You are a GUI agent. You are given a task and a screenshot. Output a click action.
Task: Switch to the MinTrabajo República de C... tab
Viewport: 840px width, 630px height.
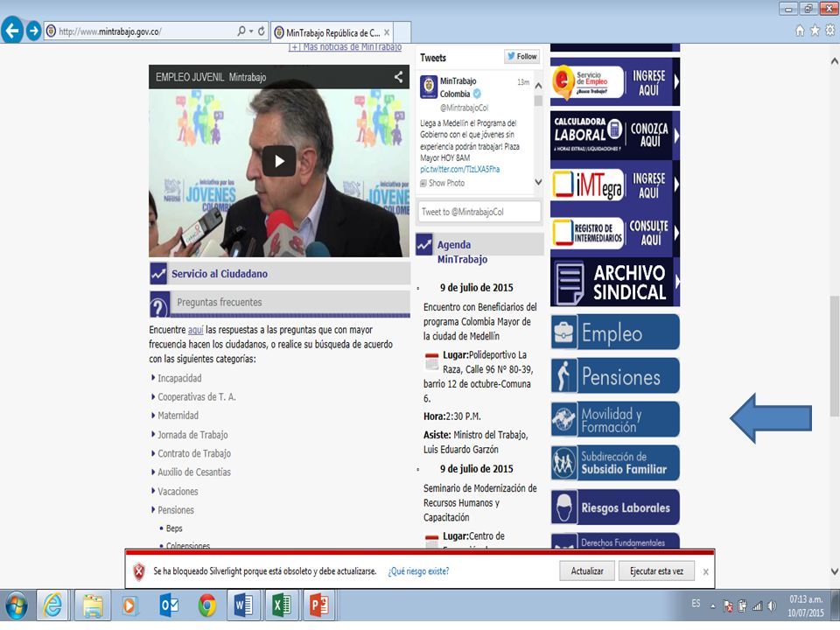coord(332,32)
